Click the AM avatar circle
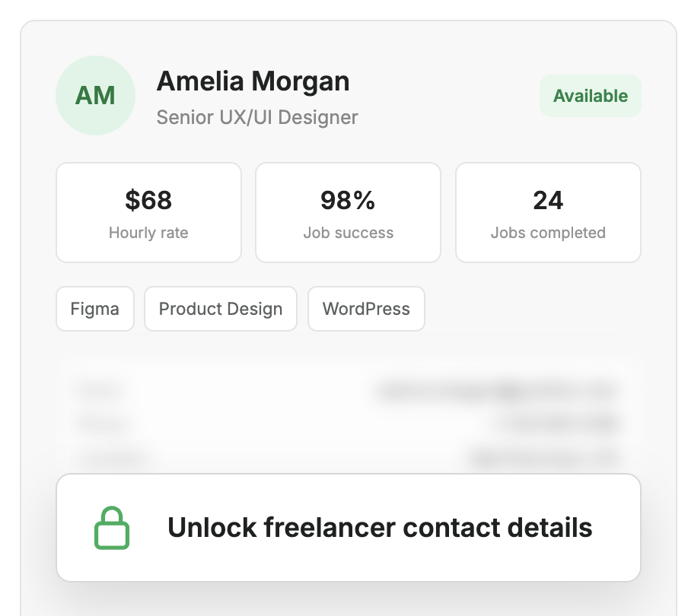The width and height of the screenshot is (688, 616). (x=95, y=95)
